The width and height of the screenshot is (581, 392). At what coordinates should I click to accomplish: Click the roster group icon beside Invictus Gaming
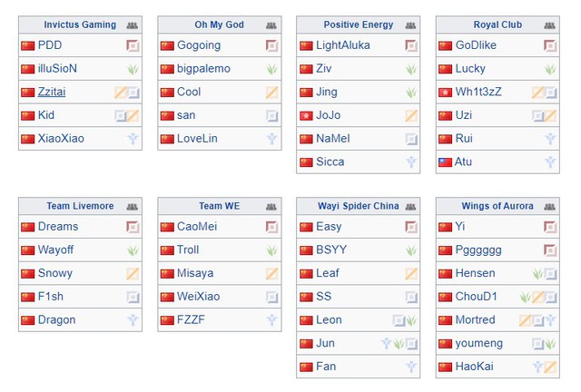(133, 25)
